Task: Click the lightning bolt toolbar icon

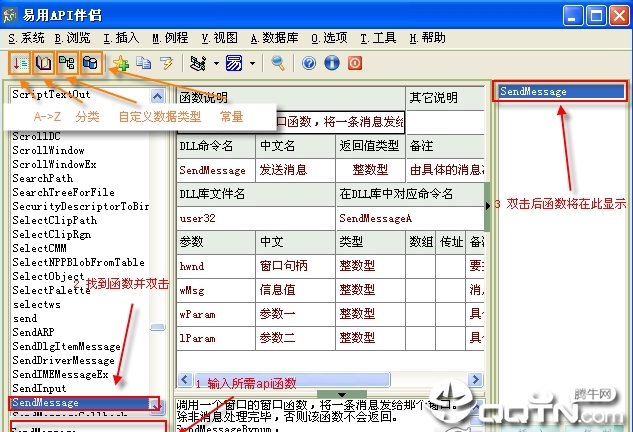Action: coord(167,63)
